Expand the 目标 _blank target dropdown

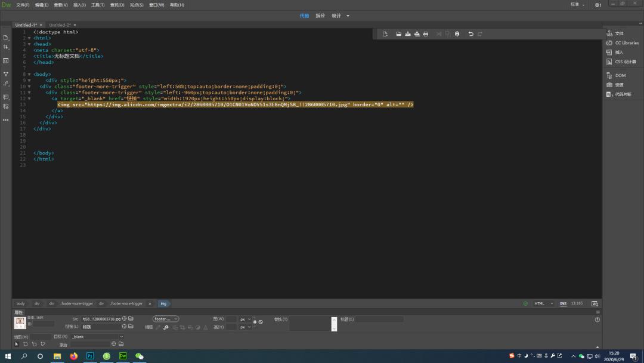point(121,337)
